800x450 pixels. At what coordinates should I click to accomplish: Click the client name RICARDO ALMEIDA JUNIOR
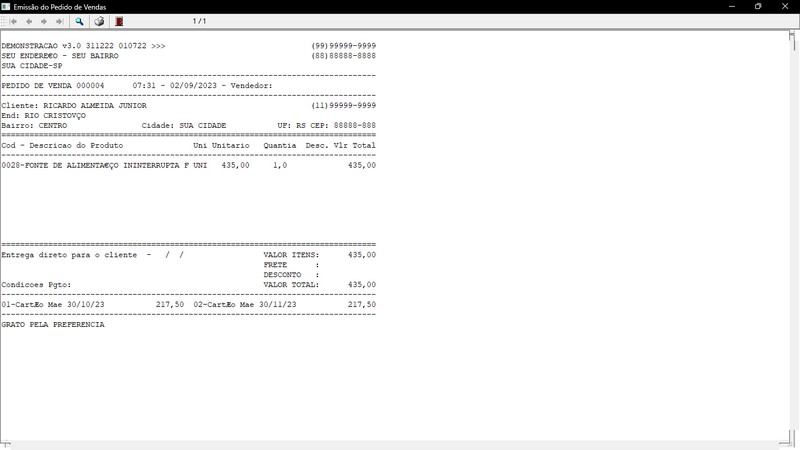click(95, 105)
